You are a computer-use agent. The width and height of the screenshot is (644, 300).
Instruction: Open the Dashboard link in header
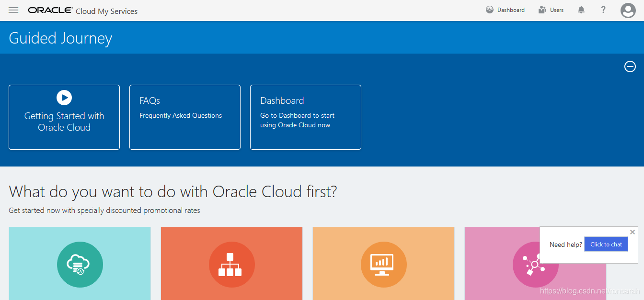tap(505, 10)
